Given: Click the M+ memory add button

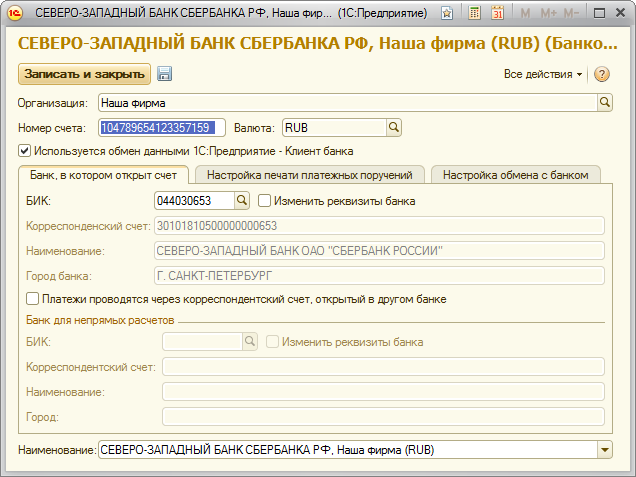Looking at the screenshot, I should (548, 13).
